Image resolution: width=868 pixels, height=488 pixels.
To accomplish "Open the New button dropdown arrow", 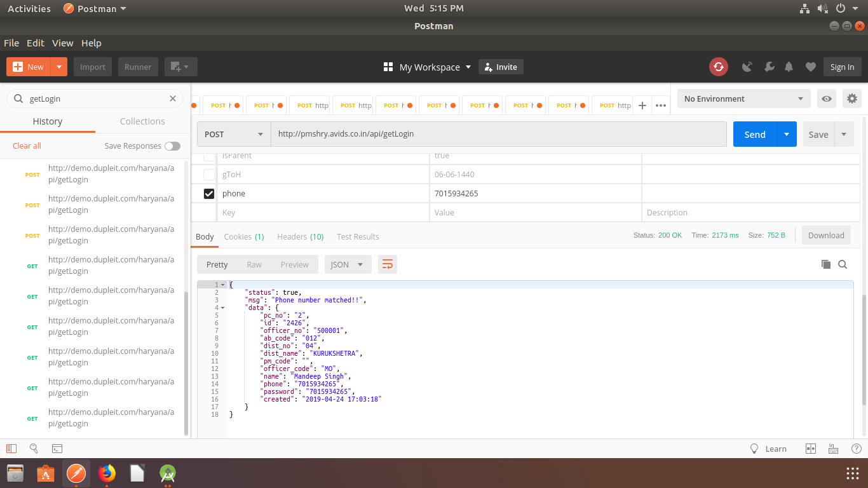I will pos(59,67).
